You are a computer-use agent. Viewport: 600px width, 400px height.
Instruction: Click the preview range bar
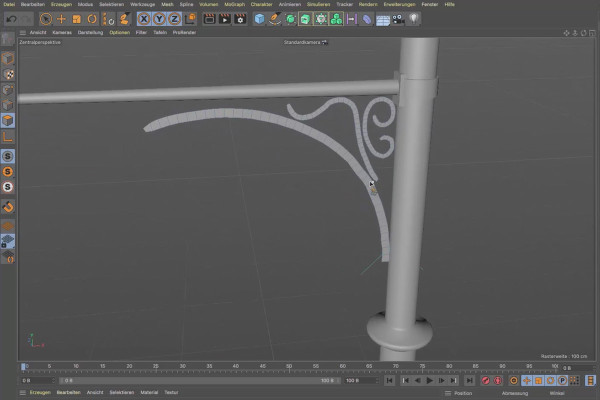coord(199,380)
